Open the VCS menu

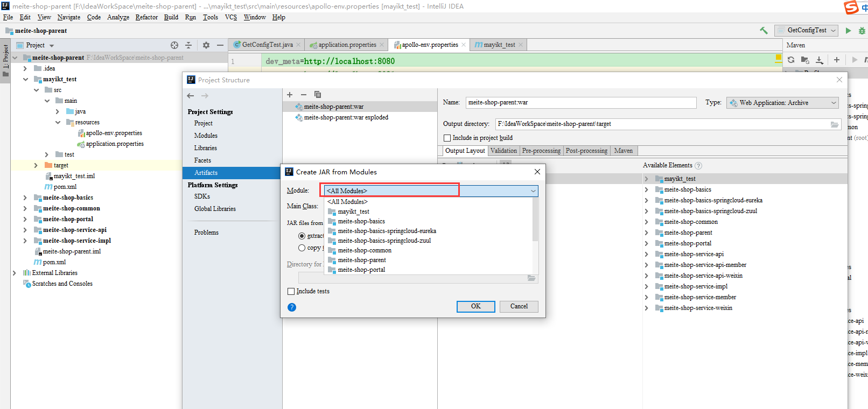coord(231,17)
